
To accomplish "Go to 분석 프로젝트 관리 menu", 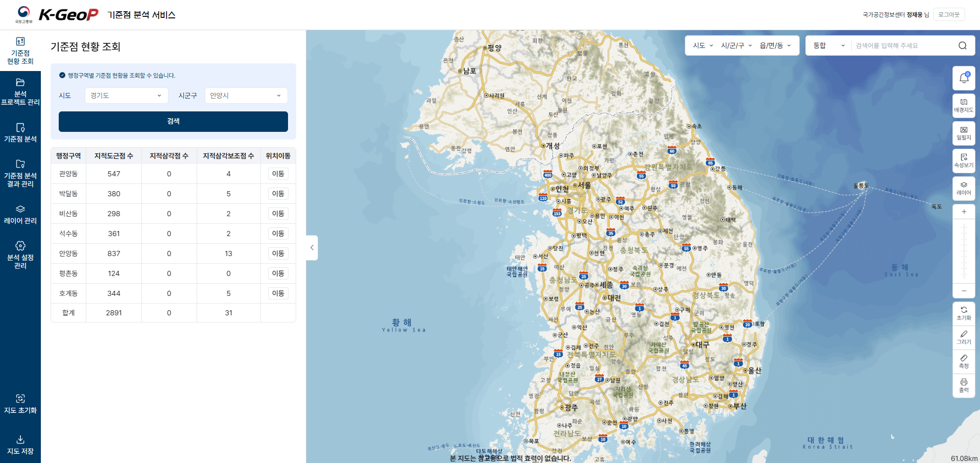I will [x=20, y=91].
